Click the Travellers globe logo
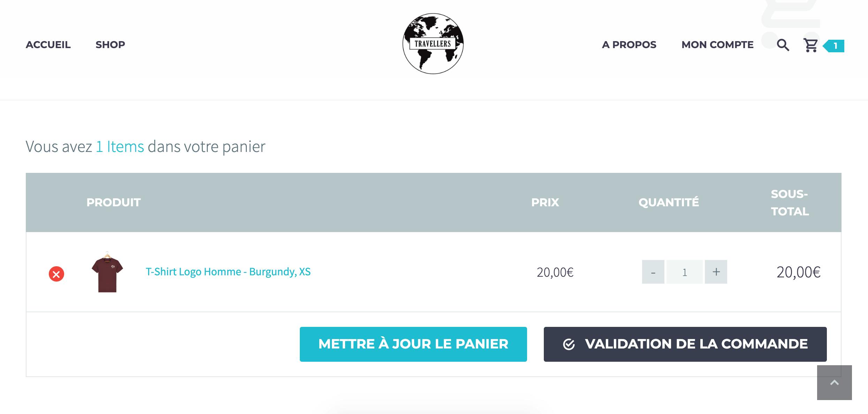The image size is (868, 414). 433,44
